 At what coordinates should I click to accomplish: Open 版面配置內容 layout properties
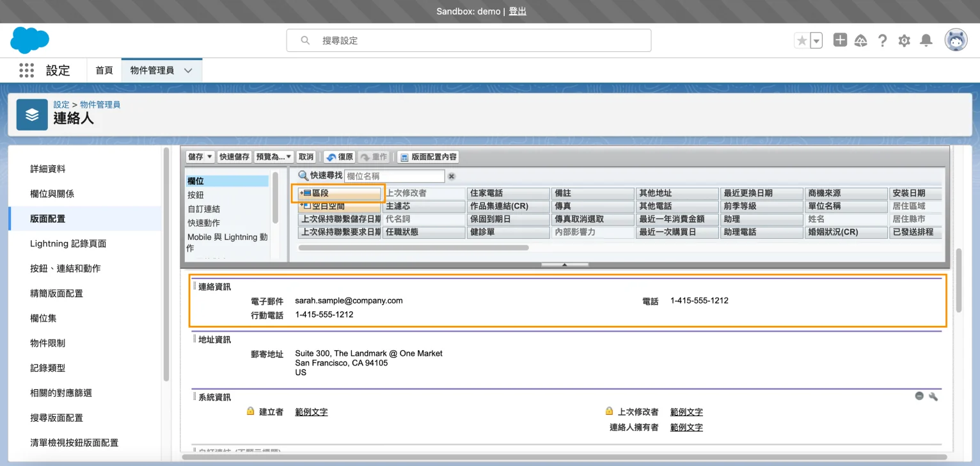pyautogui.click(x=428, y=157)
